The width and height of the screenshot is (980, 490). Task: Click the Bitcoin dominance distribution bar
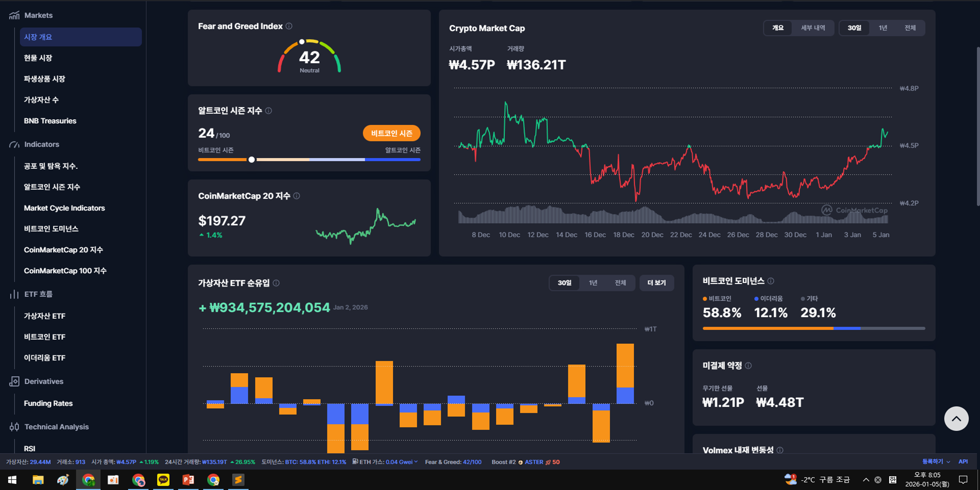(x=814, y=328)
